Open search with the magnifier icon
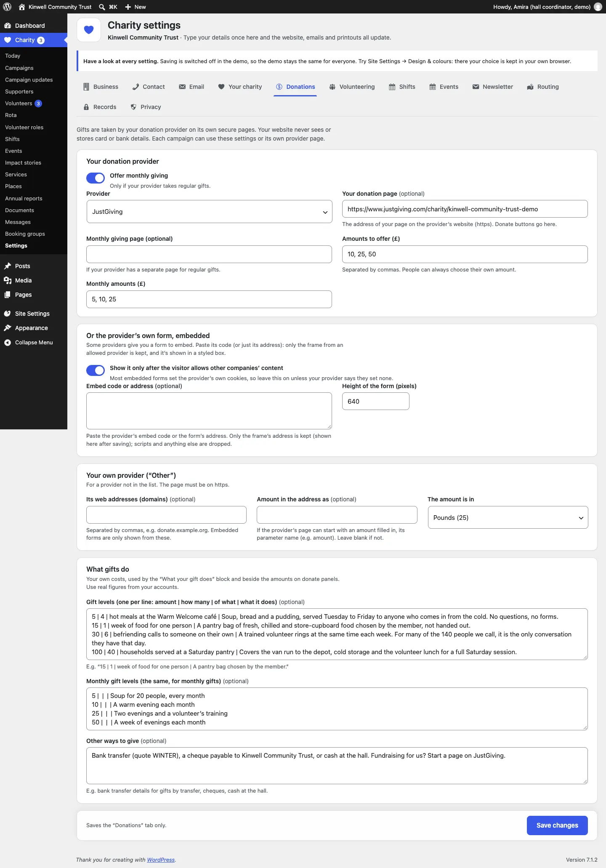Image resolution: width=606 pixels, height=868 pixels. coord(102,7)
